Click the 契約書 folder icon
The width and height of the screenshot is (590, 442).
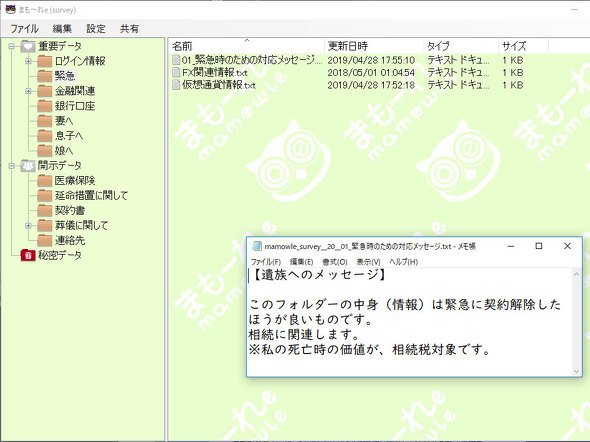point(44,211)
